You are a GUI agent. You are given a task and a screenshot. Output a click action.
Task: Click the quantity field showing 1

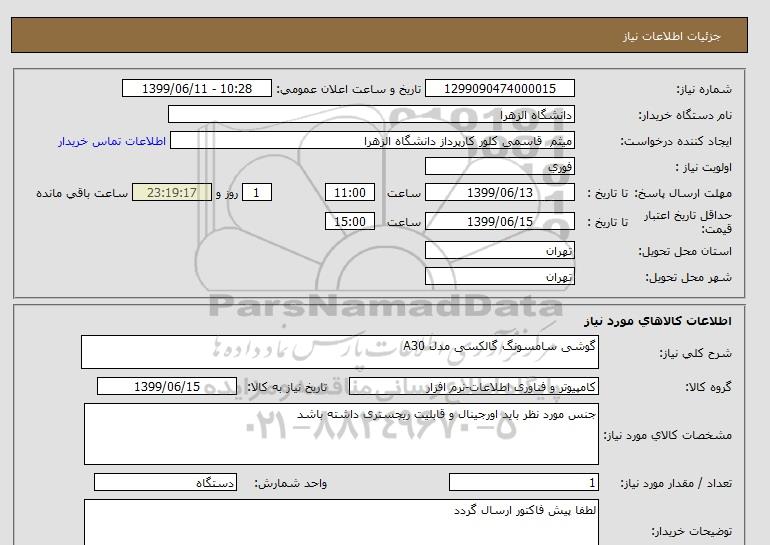(524, 482)
